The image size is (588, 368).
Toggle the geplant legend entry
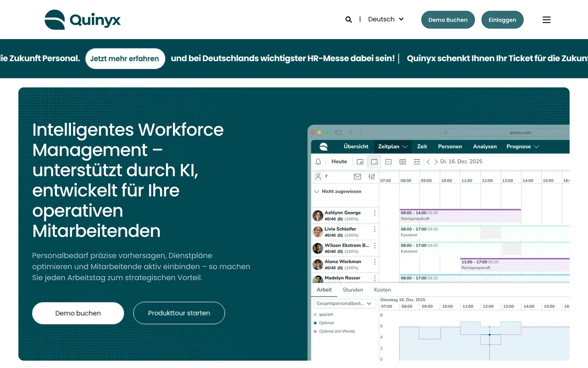coord(323,315)
